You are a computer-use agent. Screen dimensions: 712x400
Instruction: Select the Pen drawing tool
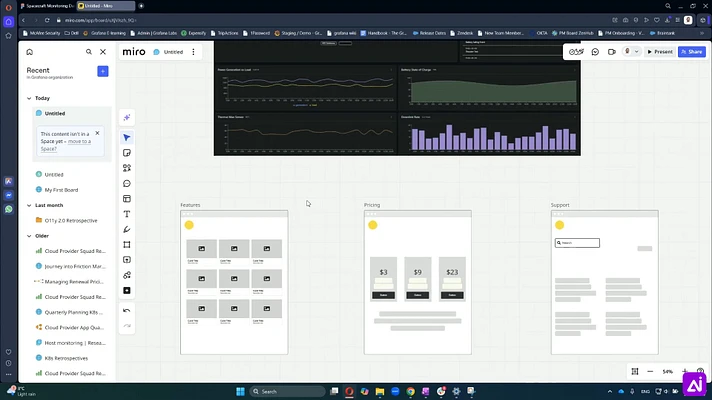click(127, 229)
